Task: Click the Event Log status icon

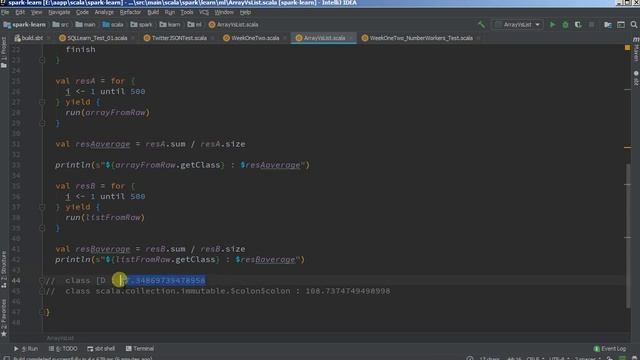Action: pos(596,349)
